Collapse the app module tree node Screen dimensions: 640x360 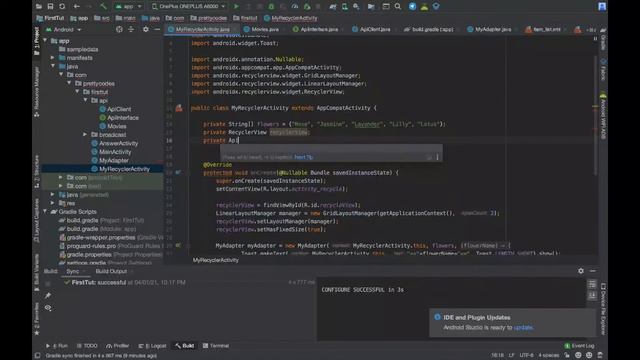tap(45, 41)
